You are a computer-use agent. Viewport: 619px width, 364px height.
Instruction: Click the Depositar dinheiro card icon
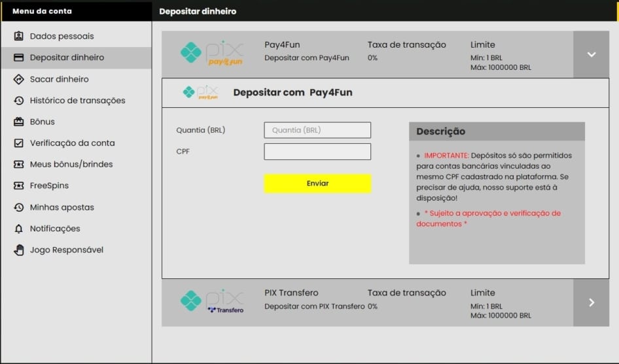[18, 58]
